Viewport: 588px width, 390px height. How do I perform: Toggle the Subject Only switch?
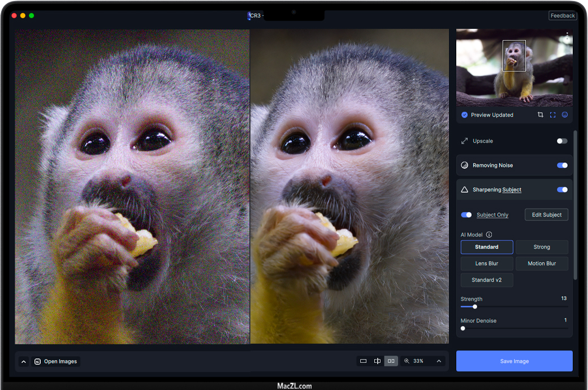point(466,215)
